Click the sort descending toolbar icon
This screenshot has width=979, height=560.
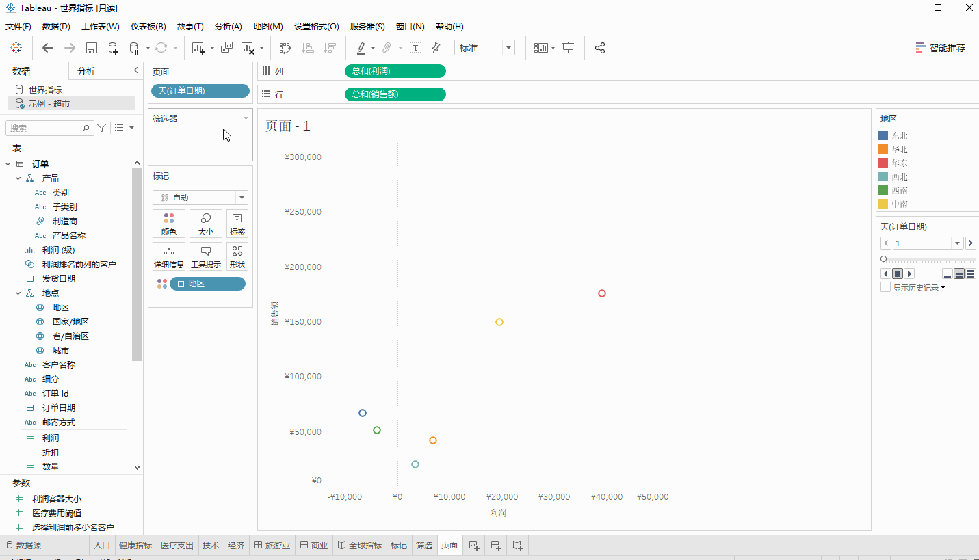point(330,48)
